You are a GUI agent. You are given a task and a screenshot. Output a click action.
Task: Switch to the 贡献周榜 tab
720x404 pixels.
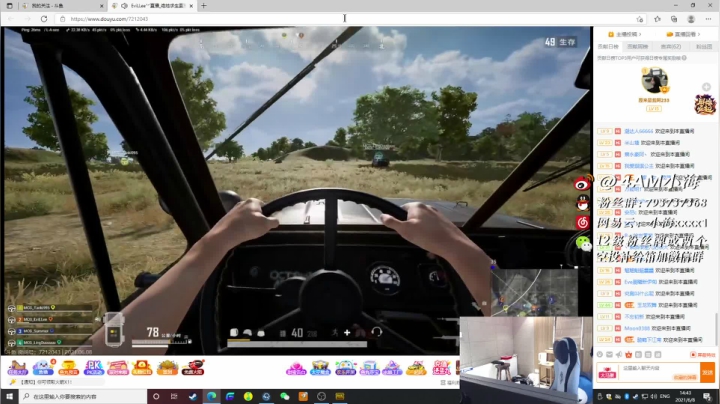coord(637,46)
